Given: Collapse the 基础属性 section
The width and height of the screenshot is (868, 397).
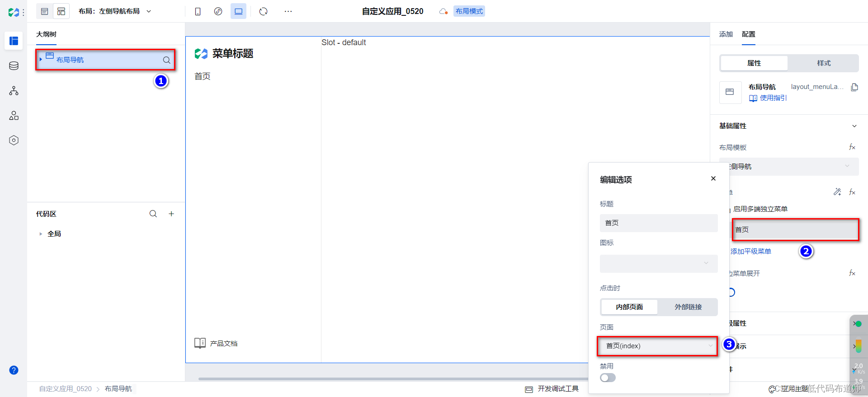Looking at the screenshot, I should pos(854,126).
